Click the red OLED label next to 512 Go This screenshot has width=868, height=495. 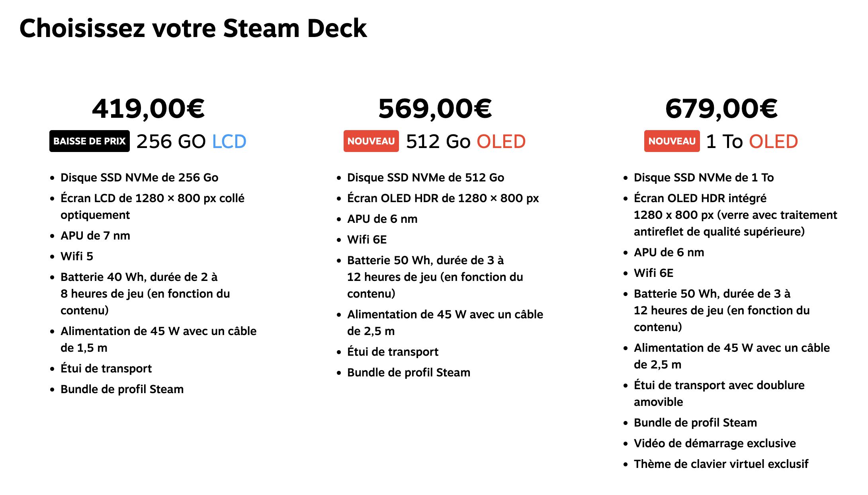501,141
